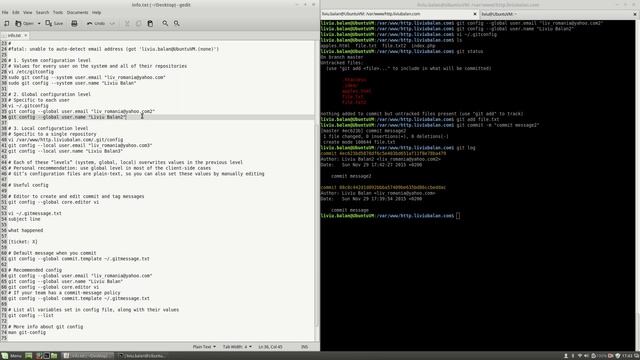The height and width of the screenshot is (360, 640).
Task: Click the Ln 36, Col 45 status indicator
Action: tap(270, 347)
